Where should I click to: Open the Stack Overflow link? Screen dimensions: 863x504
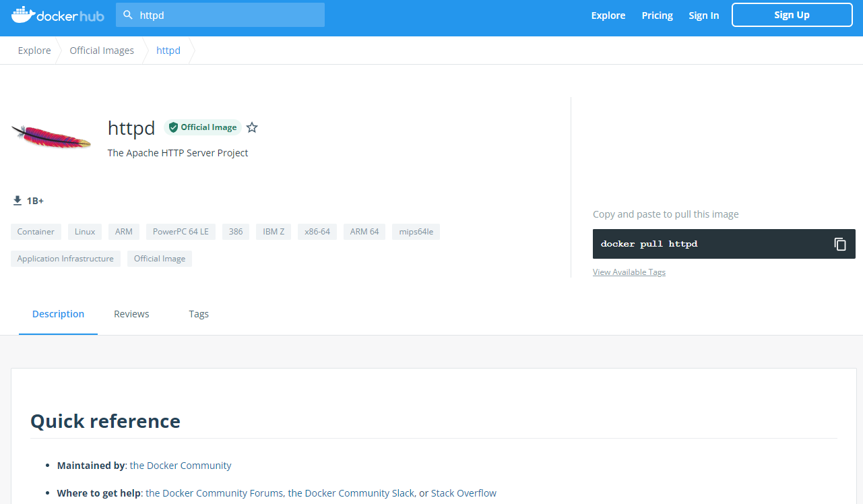point(464,493)
